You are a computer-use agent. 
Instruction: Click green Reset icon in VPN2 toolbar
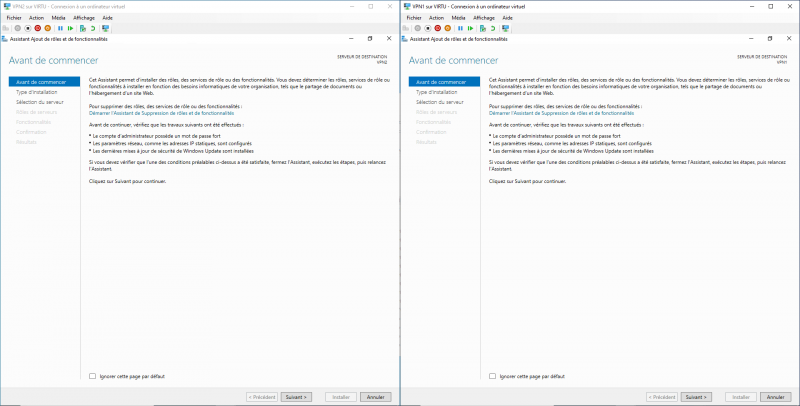pos(70,28)
